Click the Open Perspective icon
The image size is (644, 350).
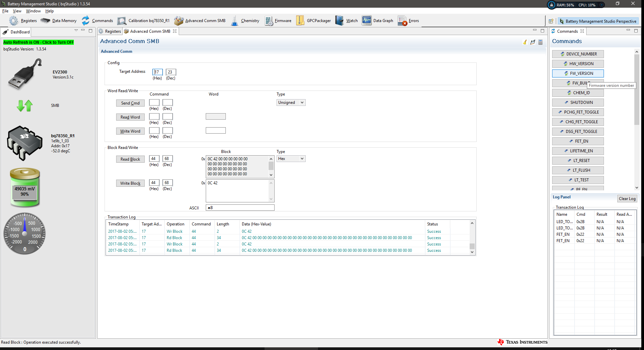[551, 21]
